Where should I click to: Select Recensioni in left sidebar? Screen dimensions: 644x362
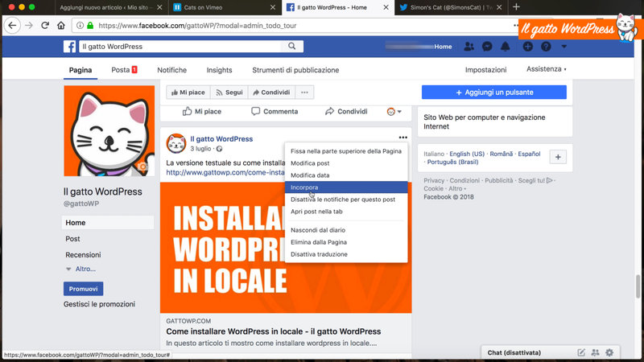[x=83, y=255]
